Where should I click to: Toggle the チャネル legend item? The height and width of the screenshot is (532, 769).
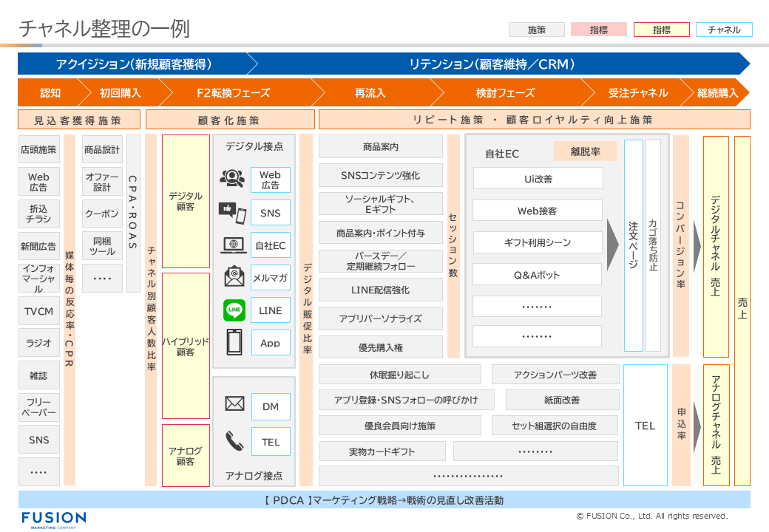point(724,30)
